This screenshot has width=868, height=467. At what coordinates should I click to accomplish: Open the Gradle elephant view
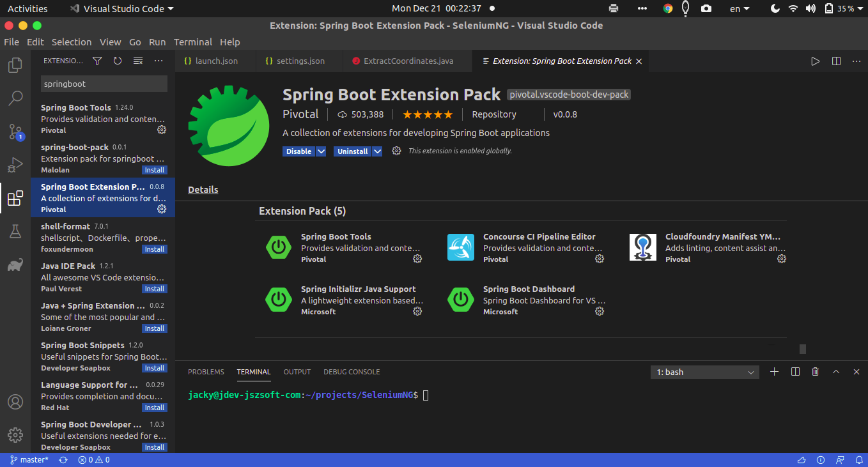point(15,264)
